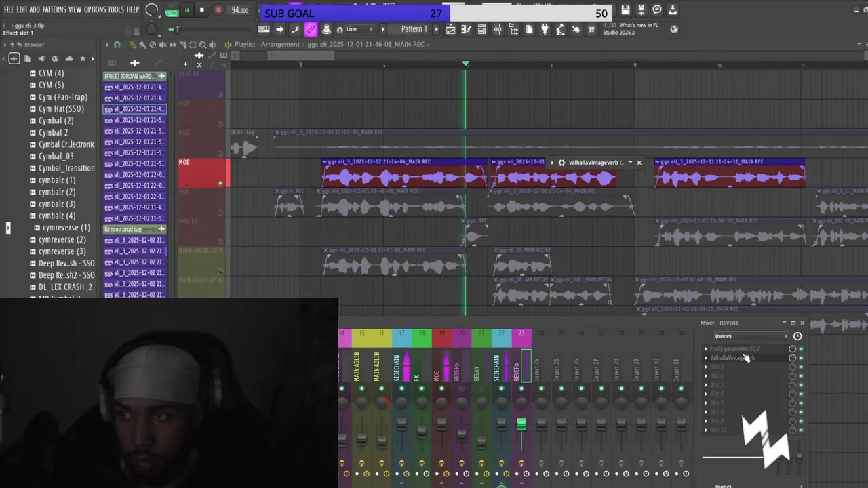Open the TOOLS menu
Screen dimensions: 868x488
coord(116,9)
